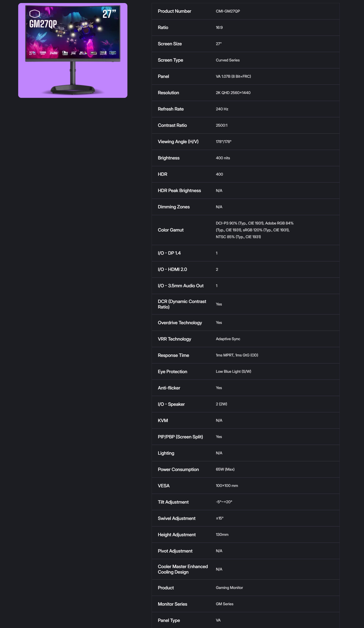Click the 1500R curved badge on the image
This screenshot has height=628, width=364.
(x=43, y=53)
